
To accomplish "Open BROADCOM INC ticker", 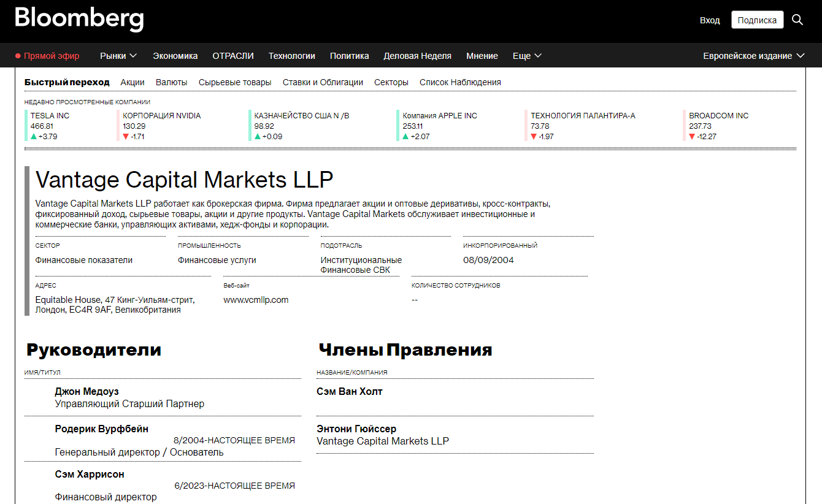I will 719,115.
